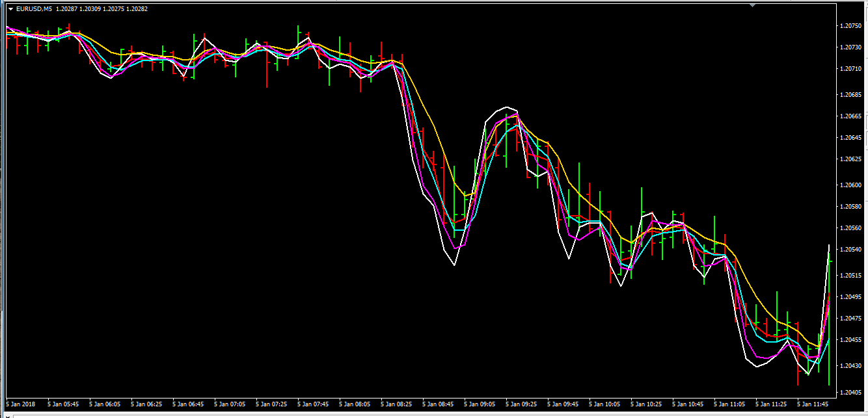Image resolution: width=868 pixels, height=418 pixels.
Task: Click the 5 Jan 10:05 time label
Action: pos(605,404)
